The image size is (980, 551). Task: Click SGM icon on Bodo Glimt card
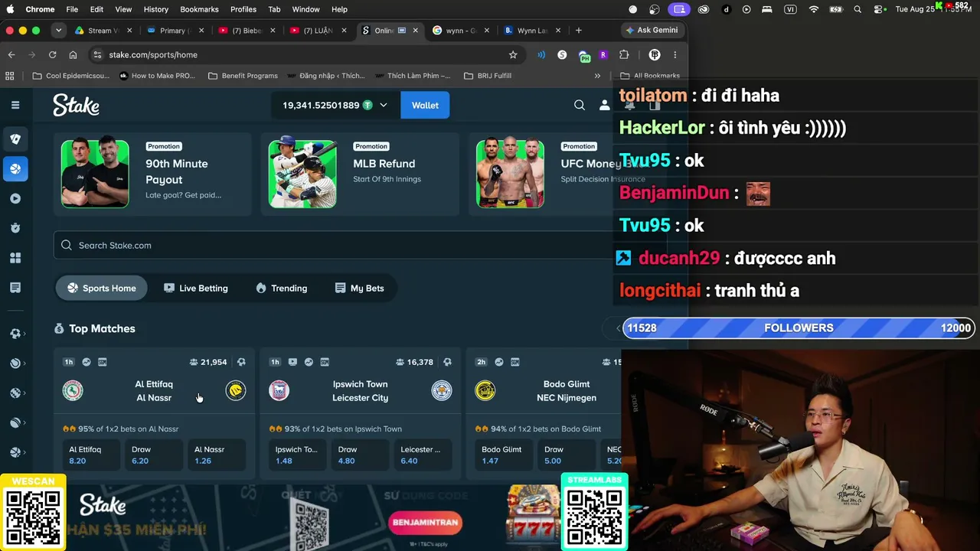point(514,362)
